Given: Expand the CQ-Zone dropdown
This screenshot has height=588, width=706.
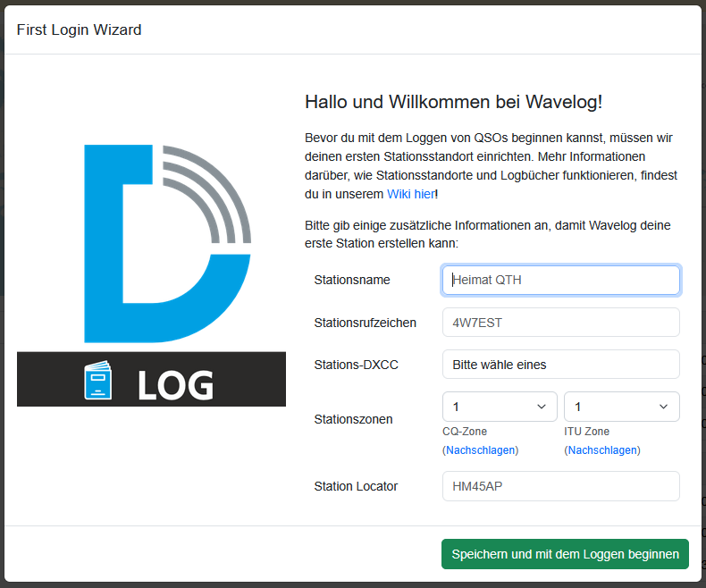Looking at the screenshot, I should [500, 407].
